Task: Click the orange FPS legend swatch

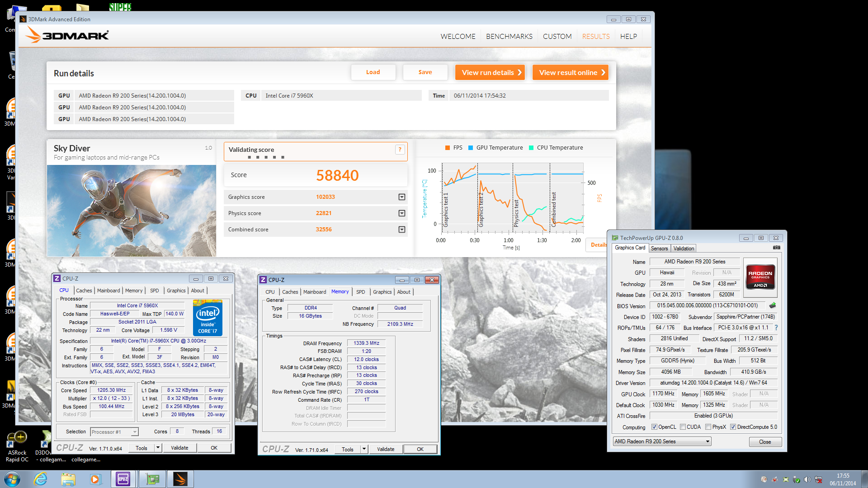Action: pos(447,148)
